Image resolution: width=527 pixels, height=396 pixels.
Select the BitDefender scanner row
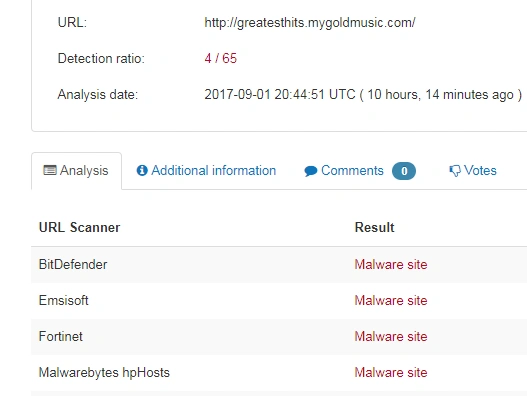pyautogui.click(x=279, y=265)
